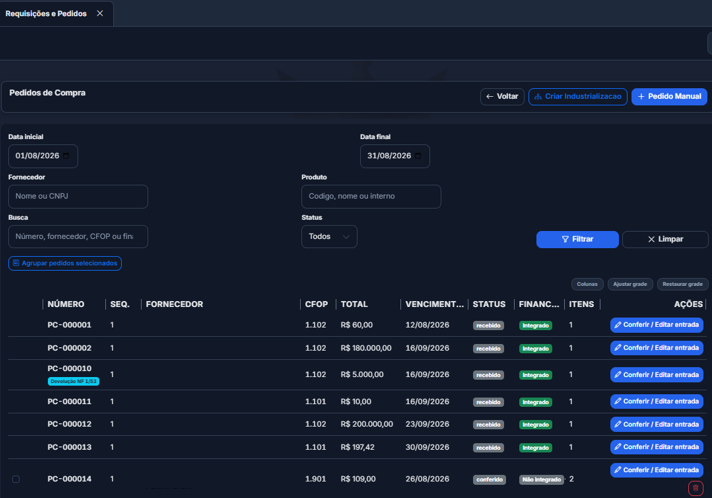712x498 pixels.
Task: Click the Devolução NF 1/53 badge
Action: [73, 381]
